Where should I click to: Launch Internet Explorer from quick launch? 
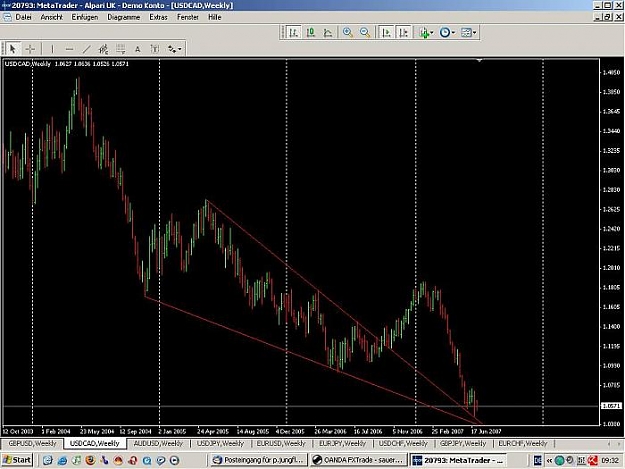click(x=62, y=460)
